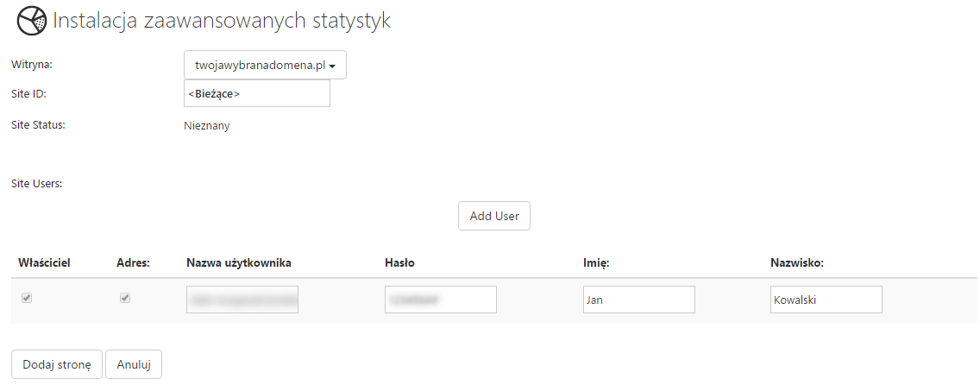The width and height of the screenshot is (980, 385).
Task: Click the Nazwa użytkownika column header
Action: pos(239,262)
